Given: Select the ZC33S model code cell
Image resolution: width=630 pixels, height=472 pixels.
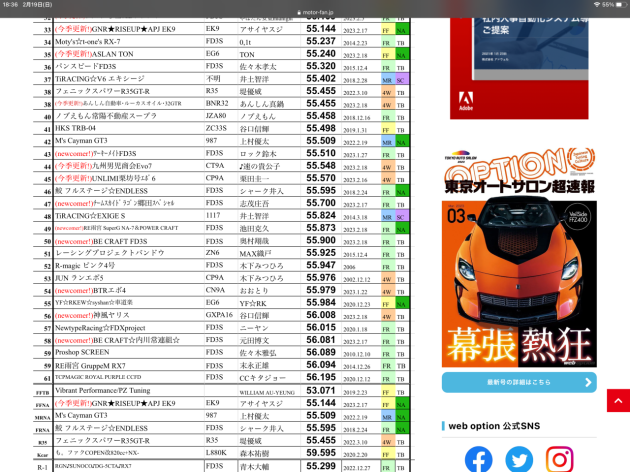Looking at the screenshot, I should point(216,128).
